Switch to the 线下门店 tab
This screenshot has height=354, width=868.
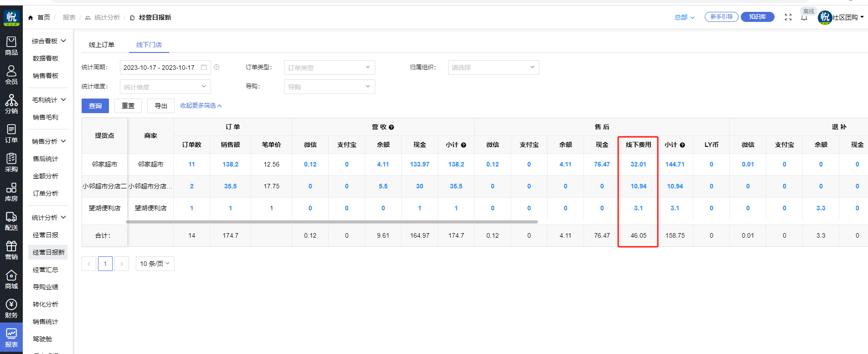[149, 45]
